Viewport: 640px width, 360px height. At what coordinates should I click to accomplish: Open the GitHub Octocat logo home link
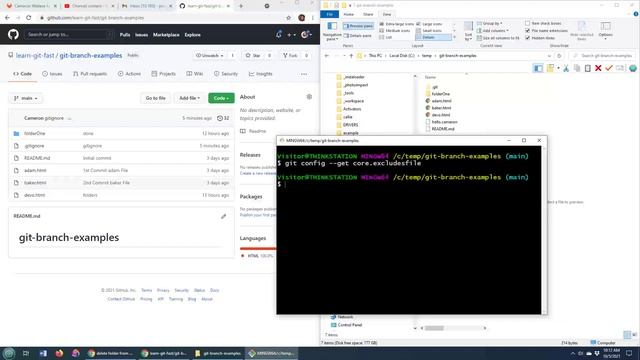pyautogui.click(x=13, y=35)
